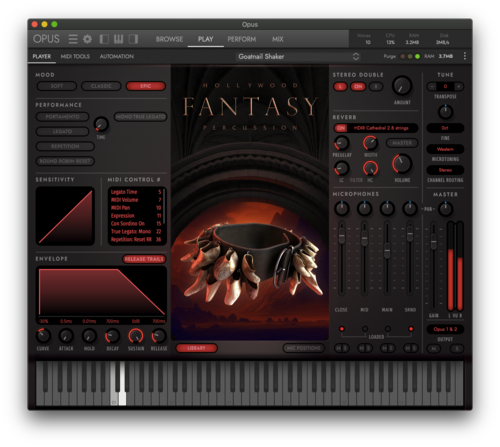Enable Legato performance mode
This screenshot has width=500, height=447.
[x=62, y=131]
